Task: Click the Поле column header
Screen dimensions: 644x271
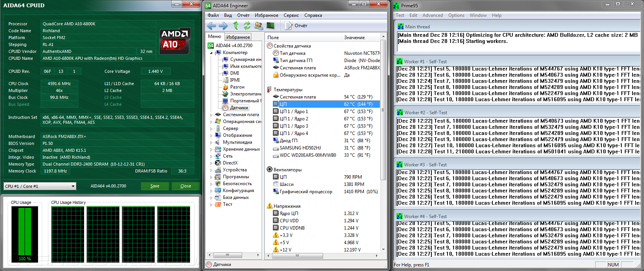Action: [x=303, y=38]
